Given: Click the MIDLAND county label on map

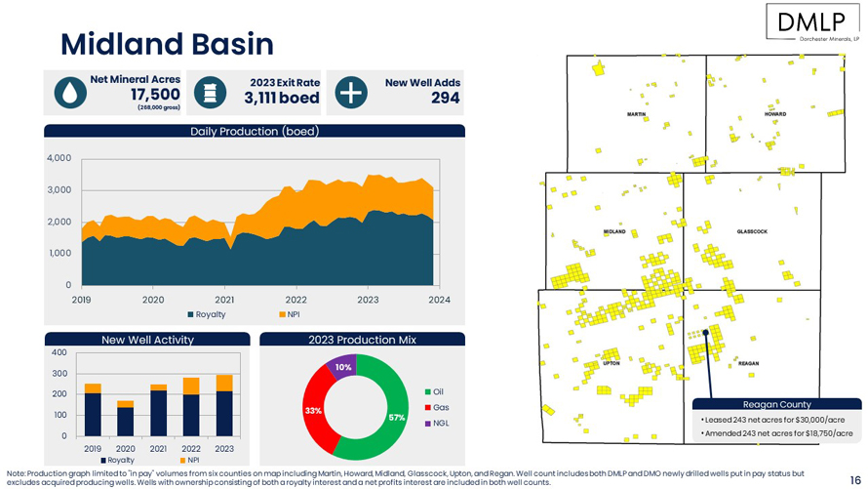Looking at the screenshot, I should point(614,231).
